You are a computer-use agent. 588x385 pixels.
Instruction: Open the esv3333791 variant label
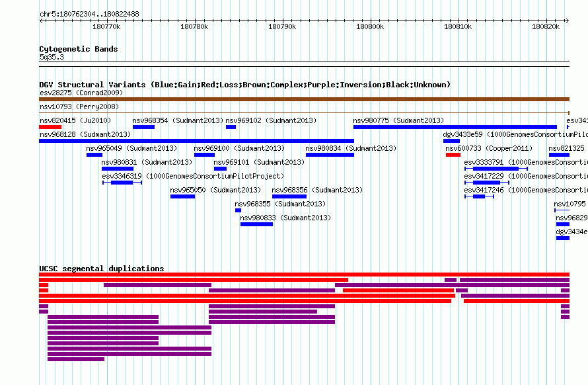coord(526,162)
